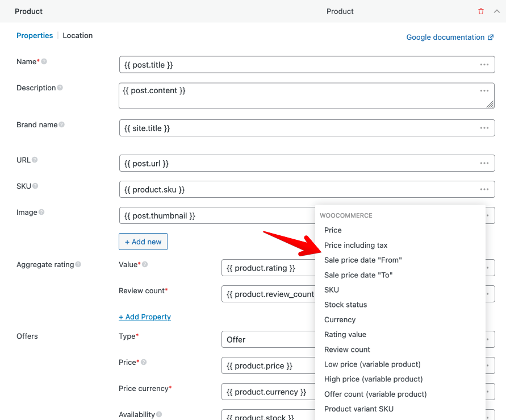
Task: Click the help icon next to URL
Action: [x=35, y=160]
